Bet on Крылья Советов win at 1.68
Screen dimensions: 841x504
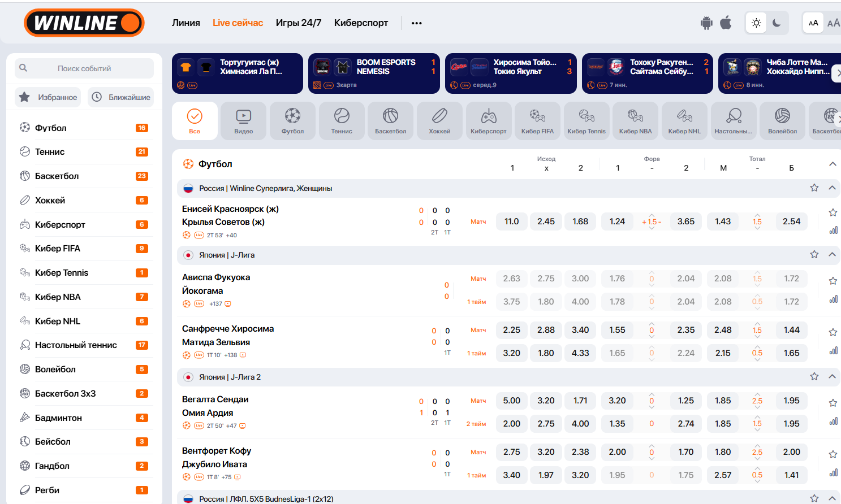click(x=580, y=221)
